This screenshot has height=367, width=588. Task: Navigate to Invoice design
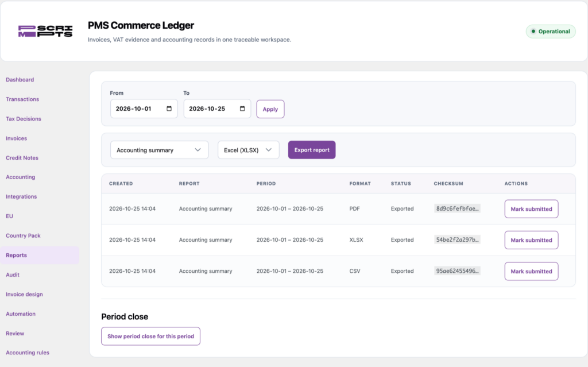[24, 294]
